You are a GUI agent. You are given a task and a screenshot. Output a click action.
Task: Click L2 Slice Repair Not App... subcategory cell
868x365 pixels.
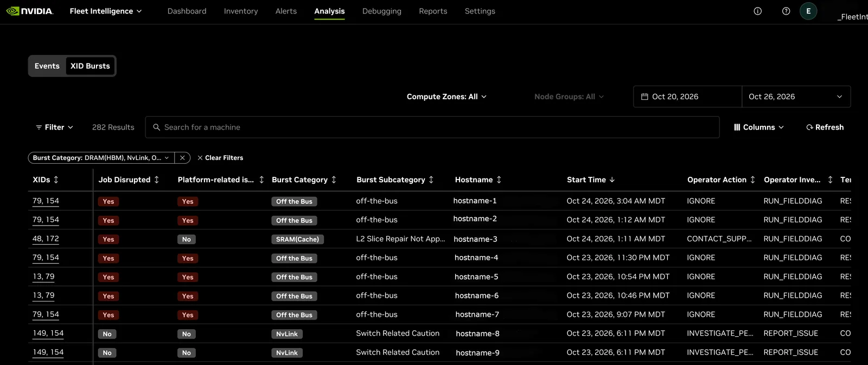click(x=400, y=239)
